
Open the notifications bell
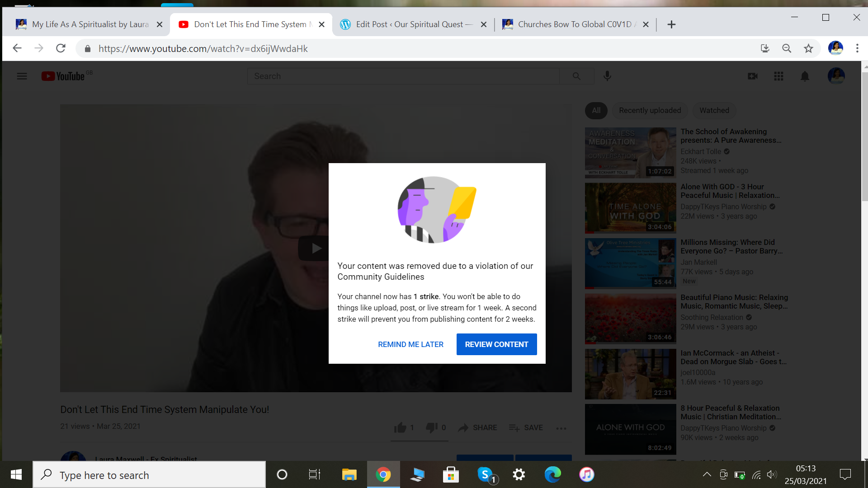click(805, 76)
